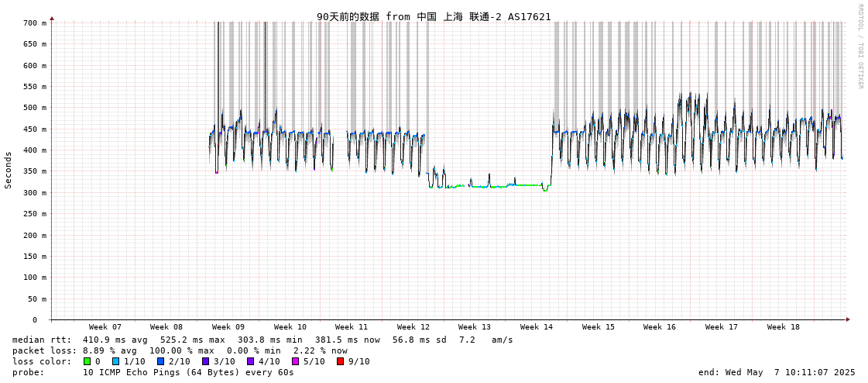Click the Week 12 axis label

point(413,327)
